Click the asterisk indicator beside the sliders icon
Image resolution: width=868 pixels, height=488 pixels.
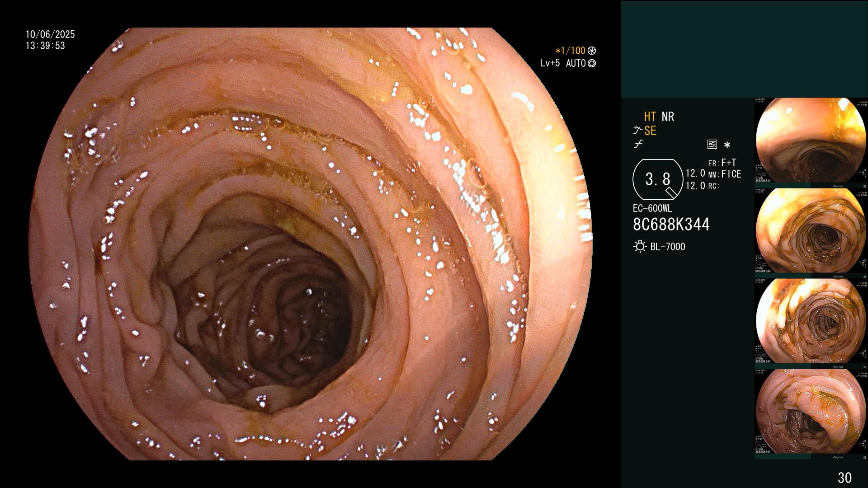[727, 145]
